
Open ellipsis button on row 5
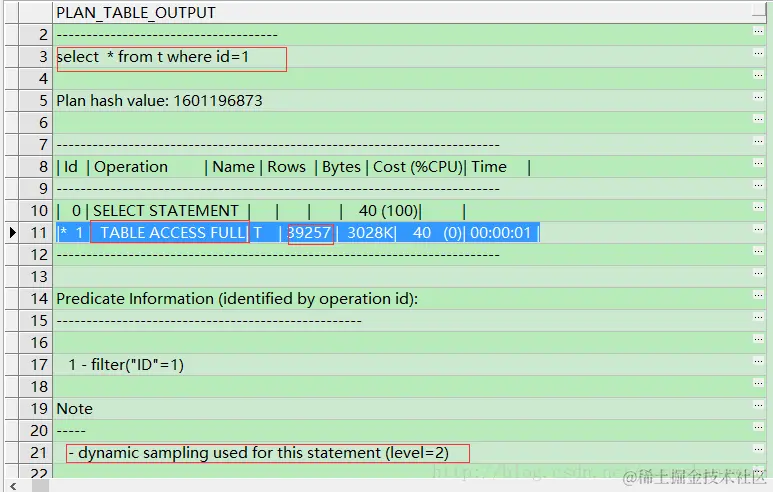click(x=758, y=97)
